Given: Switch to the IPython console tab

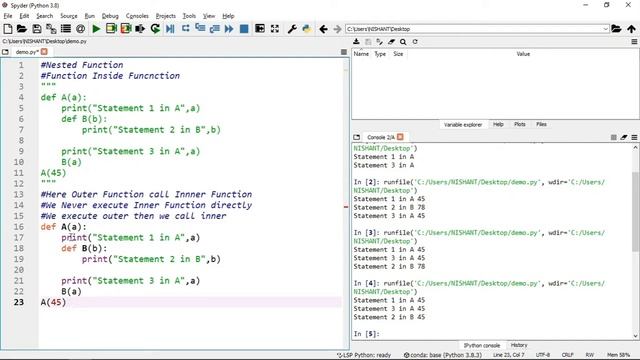Looking at the screenshot, I should click(x=481, y=345).
